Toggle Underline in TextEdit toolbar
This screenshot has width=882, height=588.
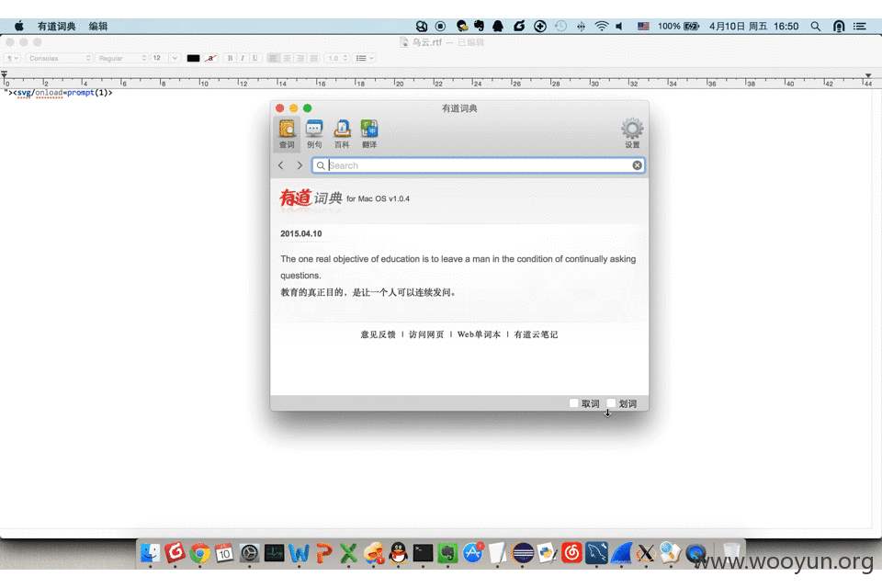(254, 58)
